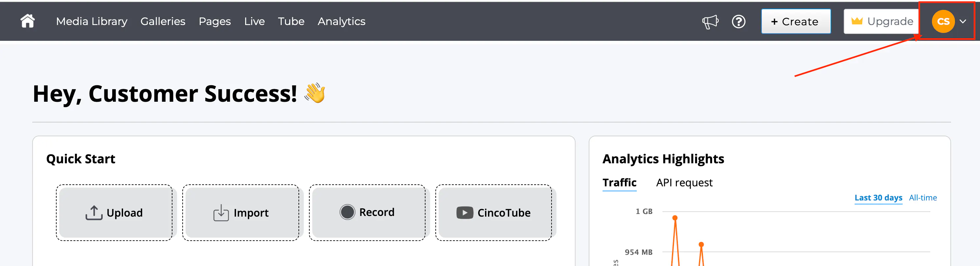Open the Live section
This screenshot has height=266, width=980.
click(254, 21)
